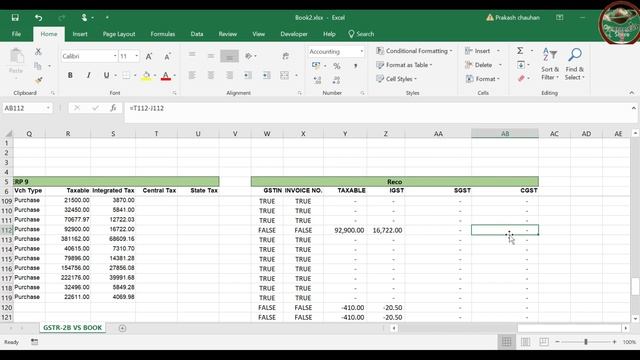Apply red font color
640x360 pixels.
[x=166, y=76]
